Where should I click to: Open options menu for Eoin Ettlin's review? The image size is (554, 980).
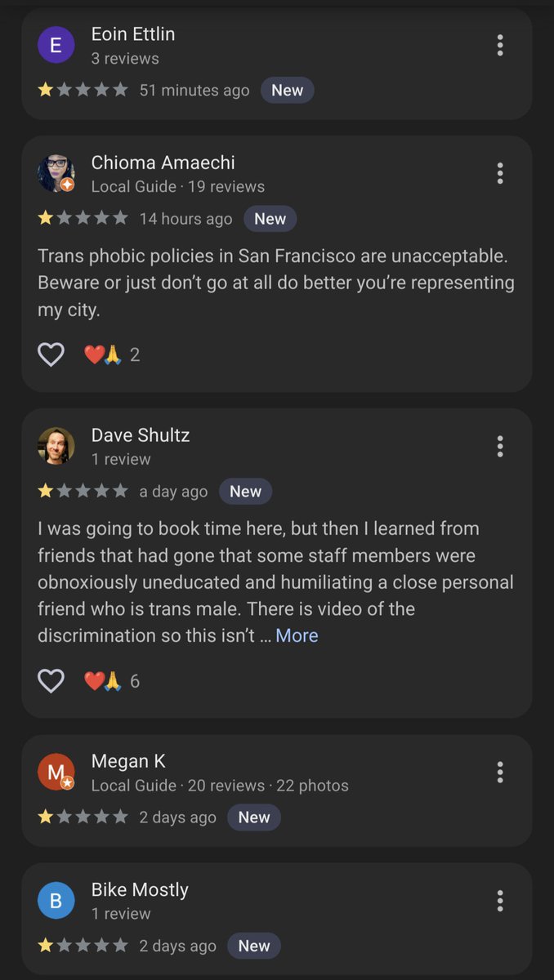499,45
